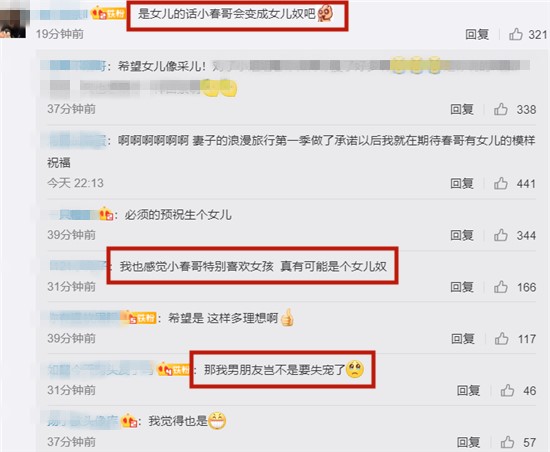The width and height of the screenshot is (550, 452).
Task: Reply to the top comment with 321 likes
Action: click(477, 34)
